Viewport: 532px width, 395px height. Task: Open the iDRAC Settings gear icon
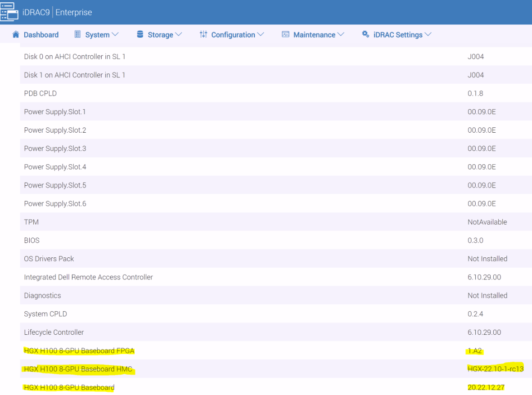(365, 35)
